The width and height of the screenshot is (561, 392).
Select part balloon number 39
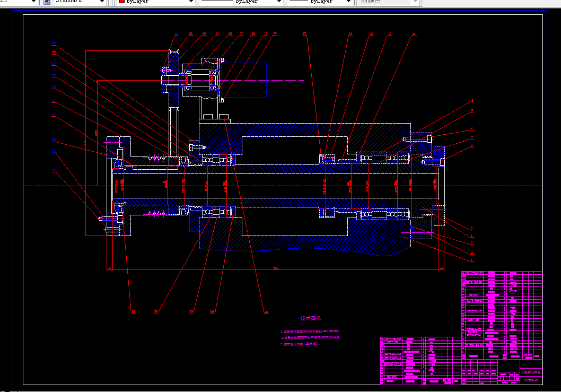point(266,312)
